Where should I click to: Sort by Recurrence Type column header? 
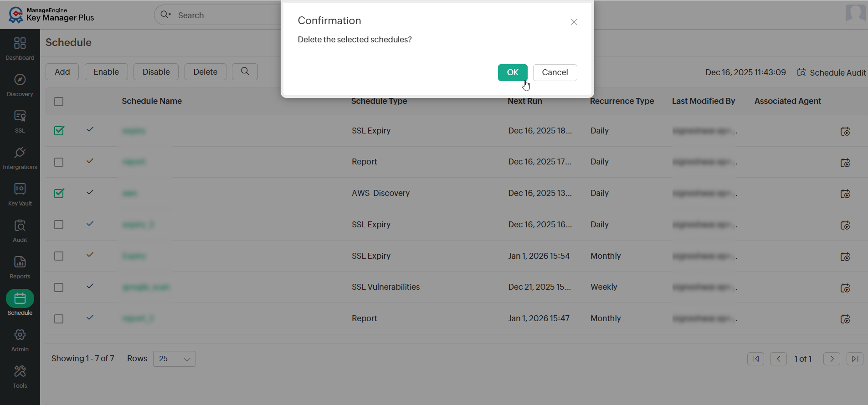(x=622, y=101)
